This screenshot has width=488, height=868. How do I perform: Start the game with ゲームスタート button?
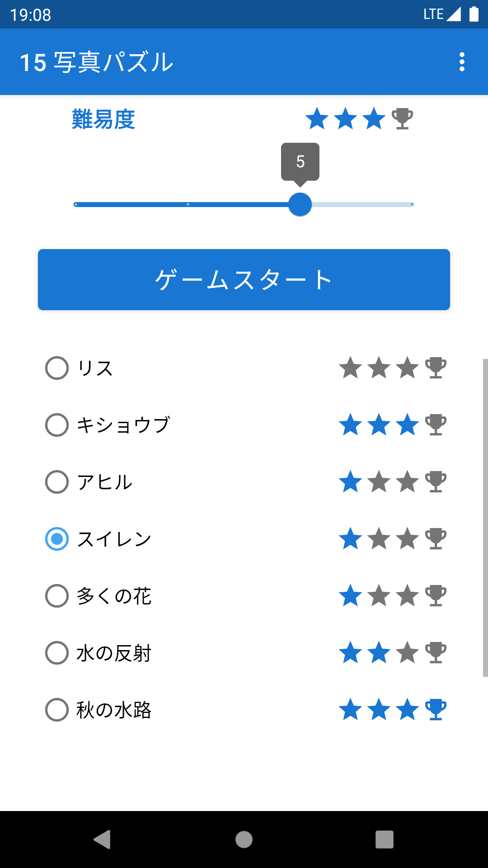click(x=244, y=279)
